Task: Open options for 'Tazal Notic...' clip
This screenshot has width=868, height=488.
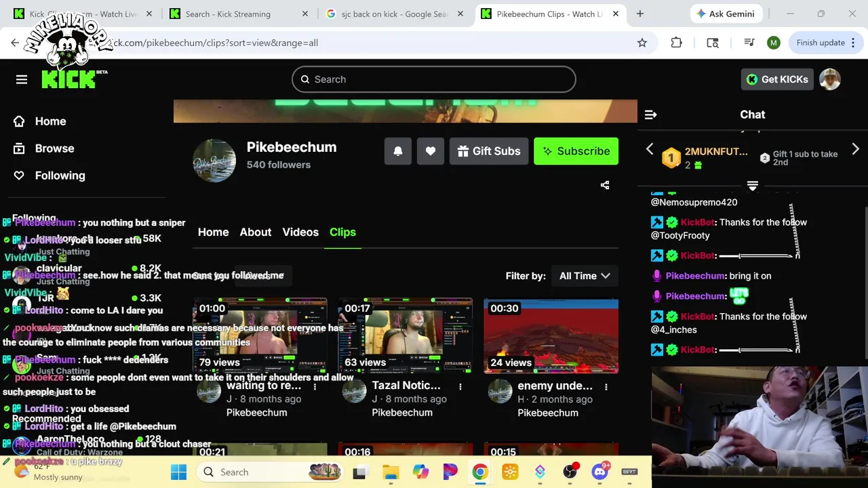Action: pyautogui.click(x=460, y=386)
